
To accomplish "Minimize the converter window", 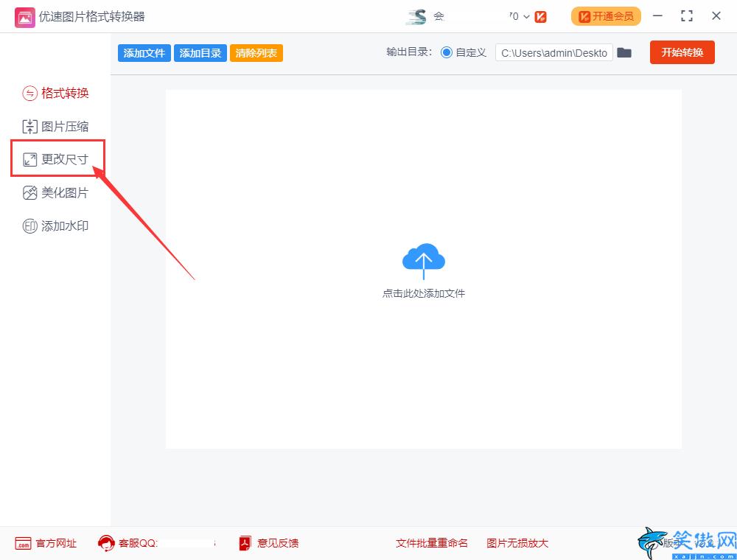I will tap(657, 16).
